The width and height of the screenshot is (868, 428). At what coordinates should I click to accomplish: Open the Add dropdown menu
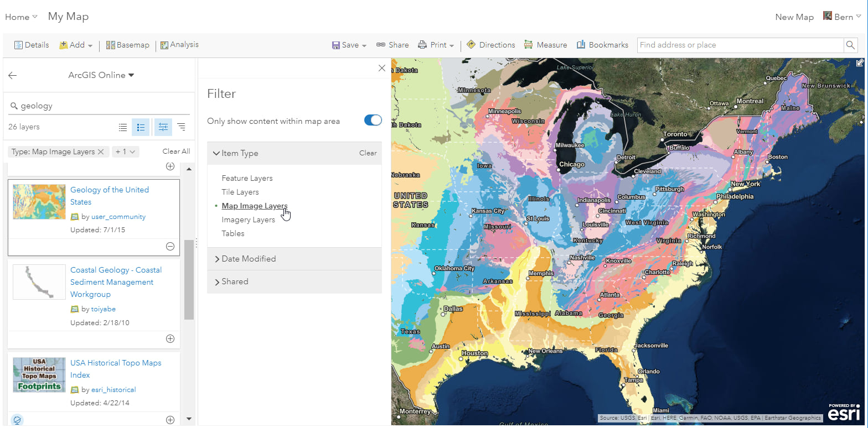(76, 45)
